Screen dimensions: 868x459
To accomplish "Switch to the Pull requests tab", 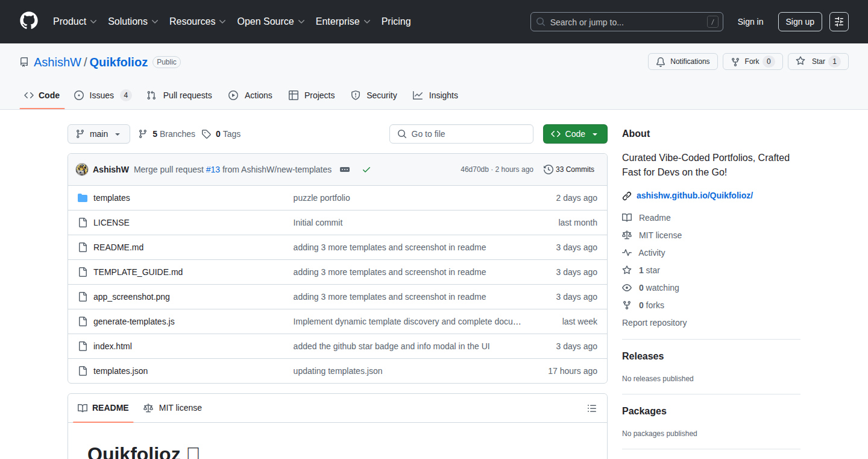I will 180,95.
